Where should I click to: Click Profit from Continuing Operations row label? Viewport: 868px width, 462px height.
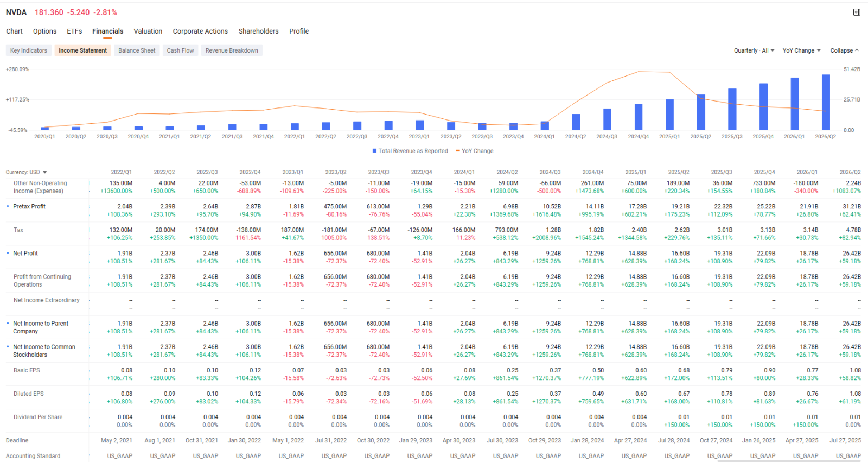pyautogui.click(x=42, y=281)
